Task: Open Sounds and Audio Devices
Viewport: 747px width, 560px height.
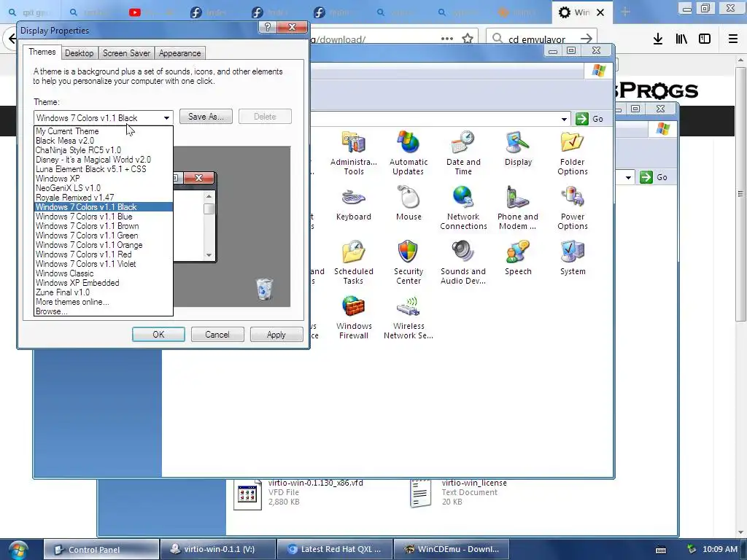Action: [463, 262]
